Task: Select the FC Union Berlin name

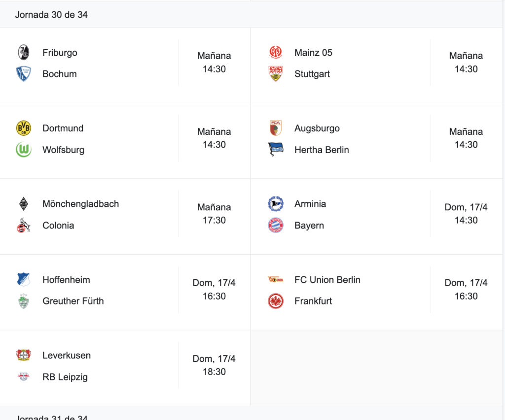Action: (x=327, y=279)
